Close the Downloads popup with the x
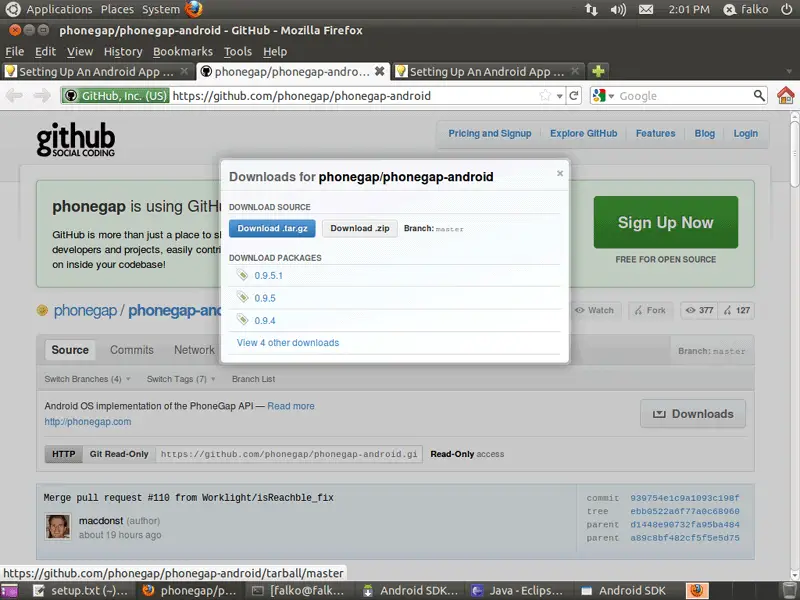Viewport: 800px width, 600px height. 560,173
